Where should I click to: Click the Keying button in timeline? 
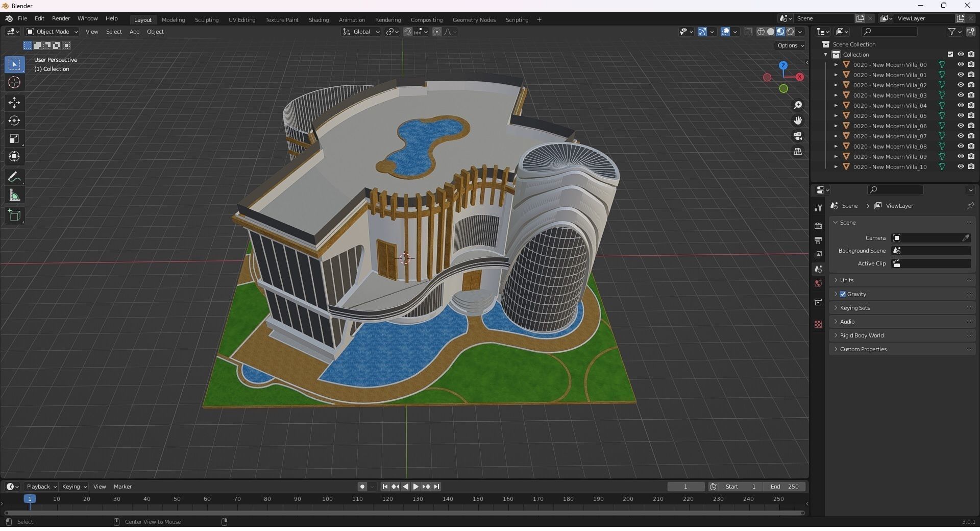tap(74, 487)
